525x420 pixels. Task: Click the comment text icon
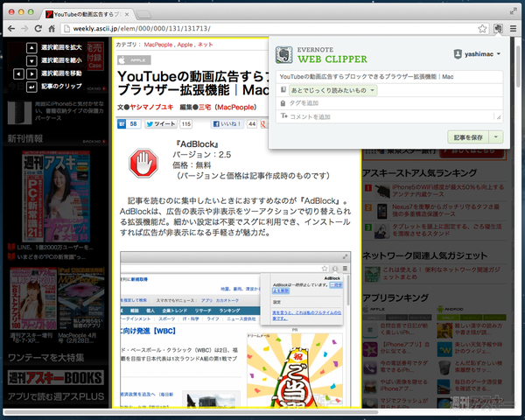[283, 115]
